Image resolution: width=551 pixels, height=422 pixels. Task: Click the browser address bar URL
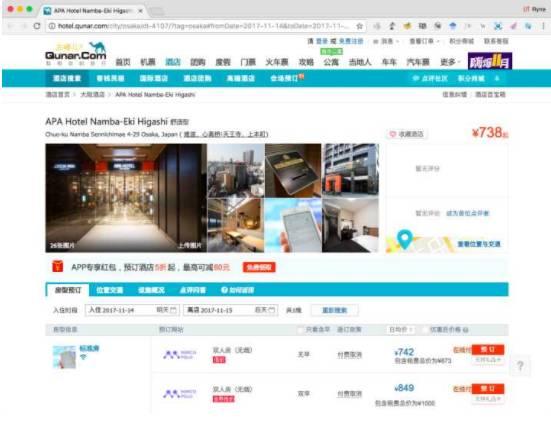[x=203, y=26]
